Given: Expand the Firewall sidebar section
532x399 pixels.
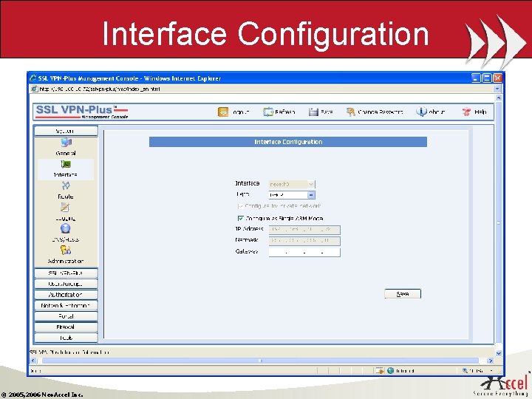Looking at the screenshot, I should coord(66,327).
